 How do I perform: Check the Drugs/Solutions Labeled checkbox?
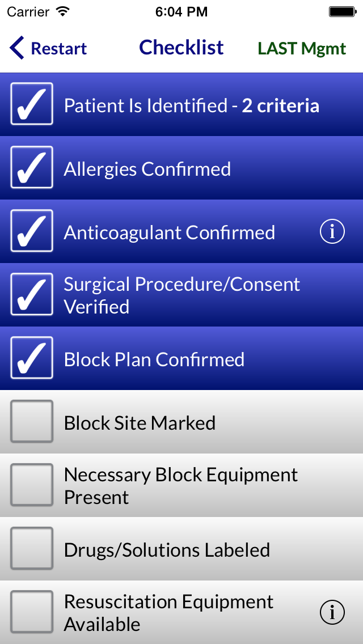(32, 549)
